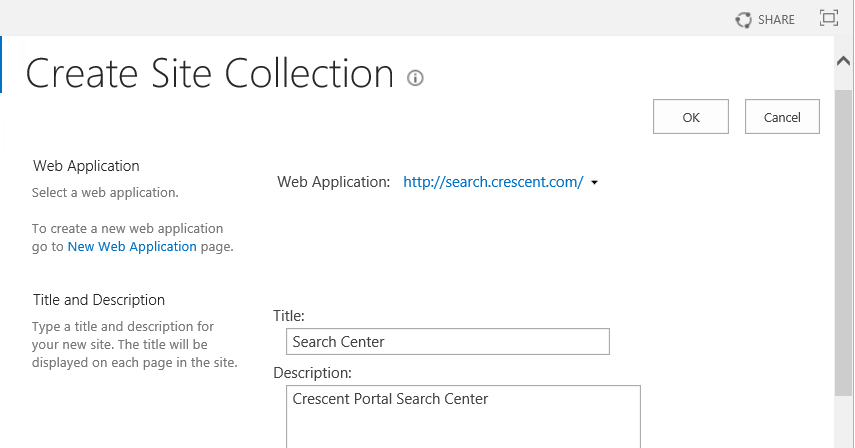Click the scrollbar track below the thumb
Image resolution: width=855 pixels, height=448 pixels.
pyautogui.click(x=844, y=422)
